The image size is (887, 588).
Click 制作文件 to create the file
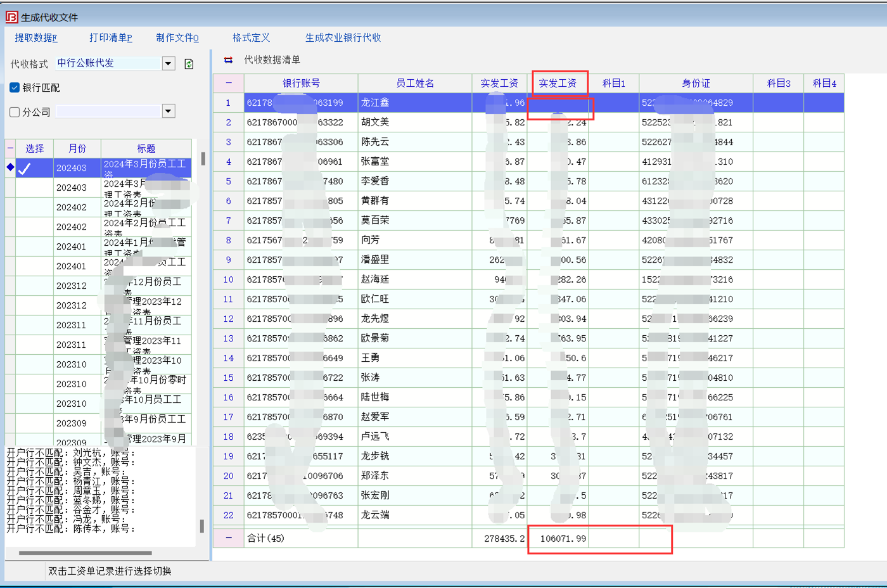177,38
